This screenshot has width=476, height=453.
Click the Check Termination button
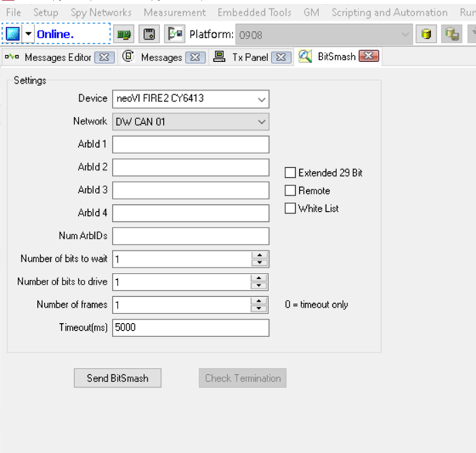[x=243, y=378]
